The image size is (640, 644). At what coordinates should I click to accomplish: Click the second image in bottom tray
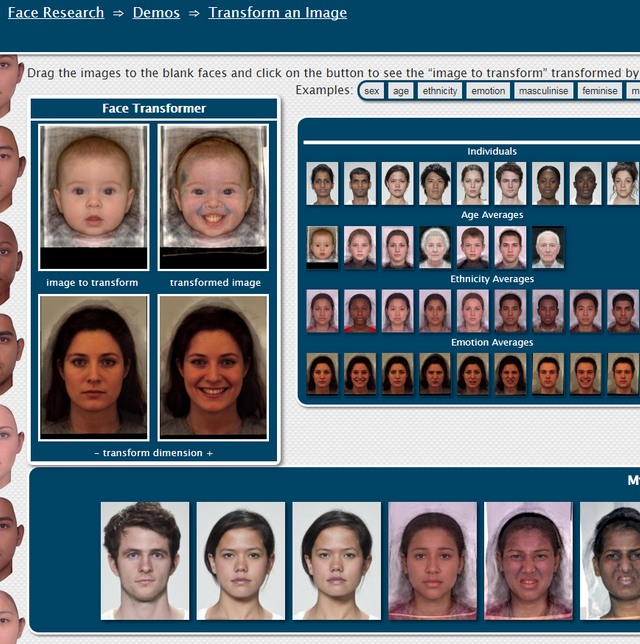tap(241, 561)
